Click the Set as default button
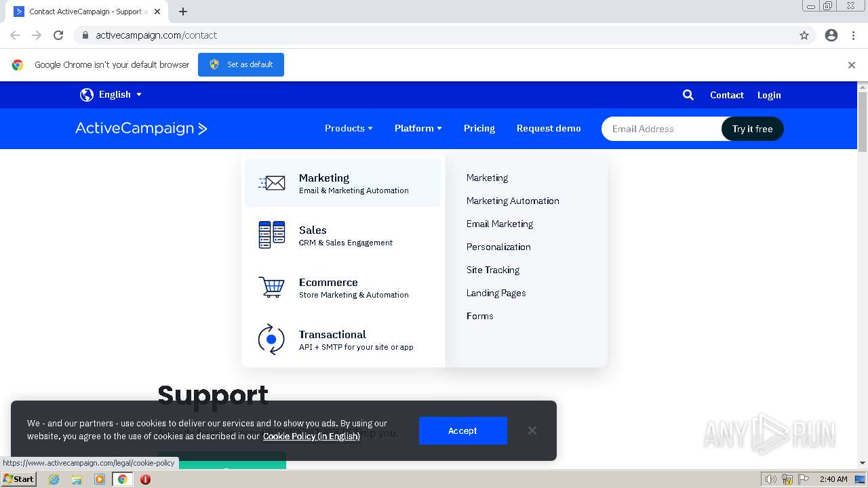 pyautogui.click(x=241, y=64)
